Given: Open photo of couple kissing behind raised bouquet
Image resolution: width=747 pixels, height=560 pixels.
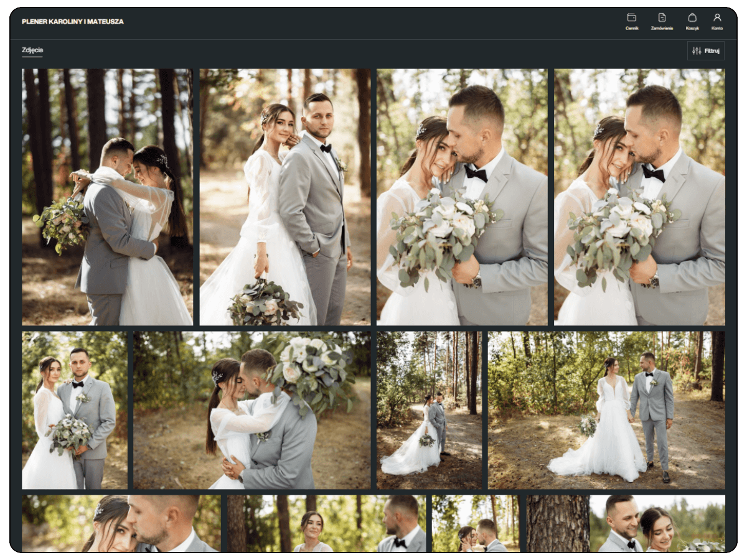Looking at the screenshot, I should [x=252, y=410].
